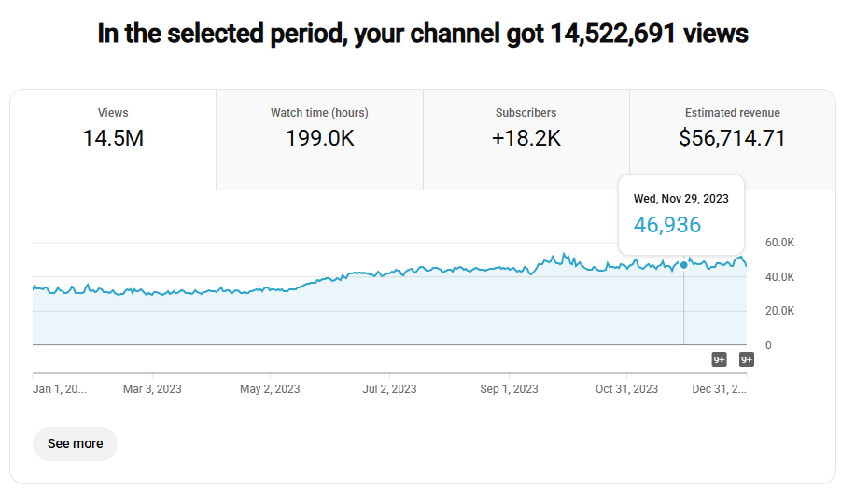Click the Mar 3, 2023 axis label
Screen dimensions: 855x504
click(152, 389)
